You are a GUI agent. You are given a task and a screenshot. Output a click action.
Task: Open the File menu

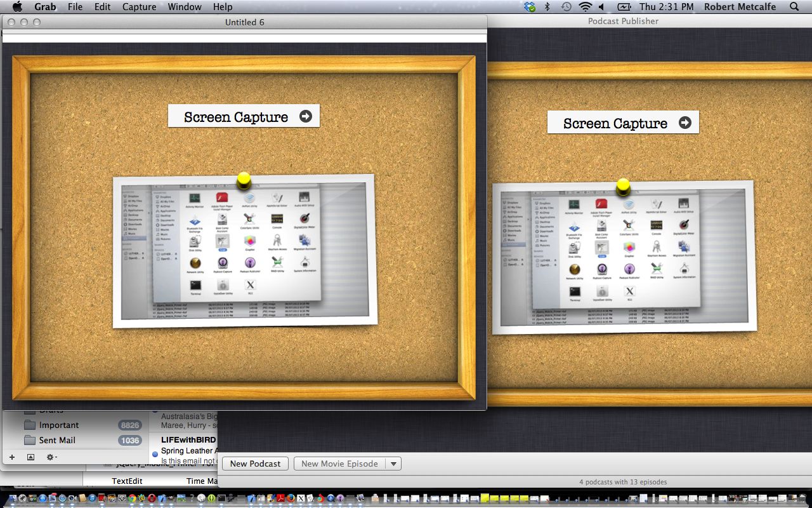[x=75, y=7]
